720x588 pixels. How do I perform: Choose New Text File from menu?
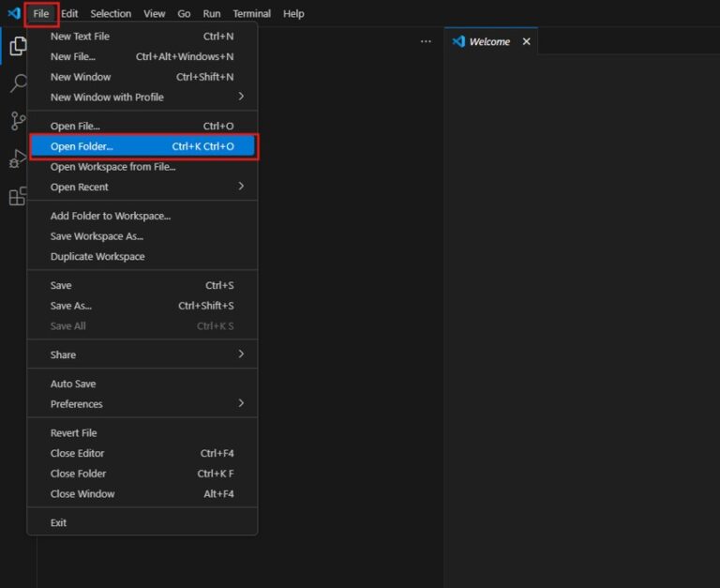click(80, 37)
